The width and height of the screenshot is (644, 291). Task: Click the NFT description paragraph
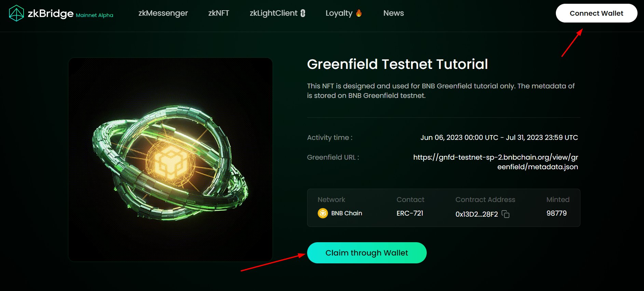click(441, 91)
